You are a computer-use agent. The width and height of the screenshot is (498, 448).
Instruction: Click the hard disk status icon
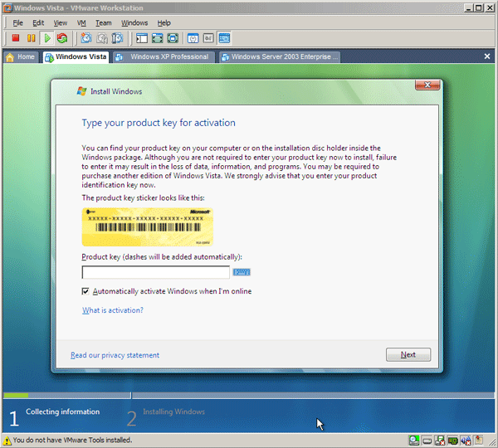click(427, 441)
